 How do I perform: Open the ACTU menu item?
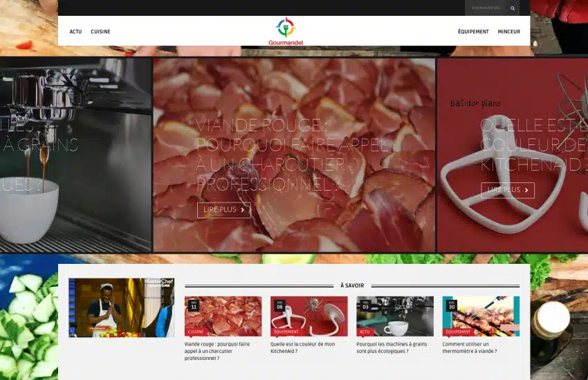tap(75, 32)
